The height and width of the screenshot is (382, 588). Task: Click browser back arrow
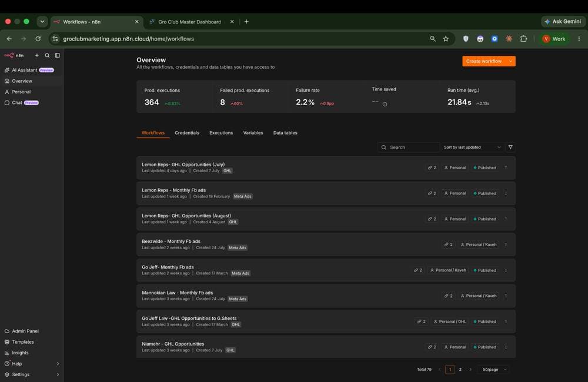coord(9,39)
